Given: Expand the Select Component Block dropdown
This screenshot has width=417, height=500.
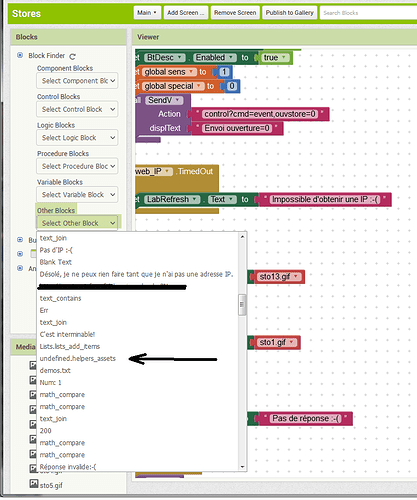Looking at the screenshot, I should (x=77, y=81).
